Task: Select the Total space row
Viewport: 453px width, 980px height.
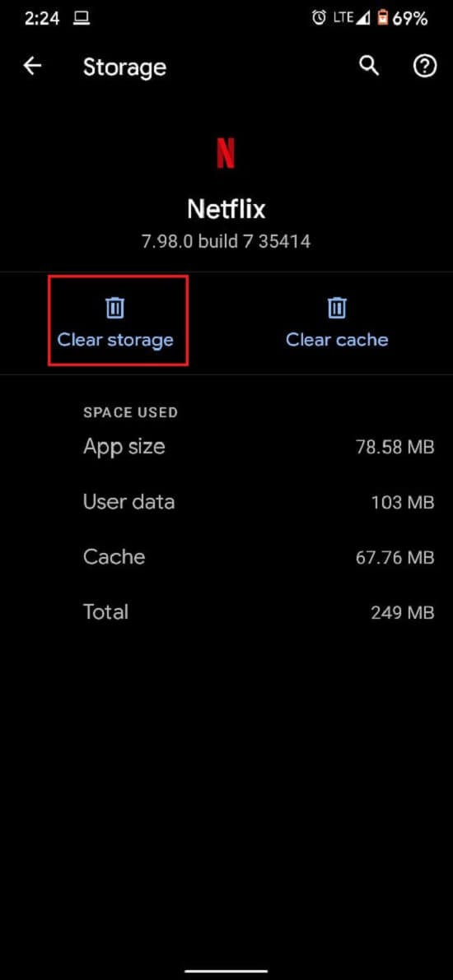Action: click(259, 612)
